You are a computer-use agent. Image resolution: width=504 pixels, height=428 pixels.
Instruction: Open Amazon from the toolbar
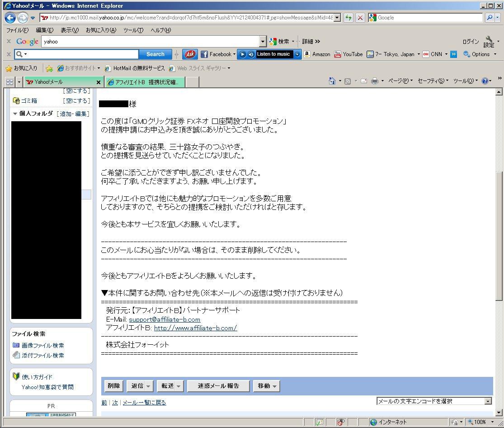317,54
